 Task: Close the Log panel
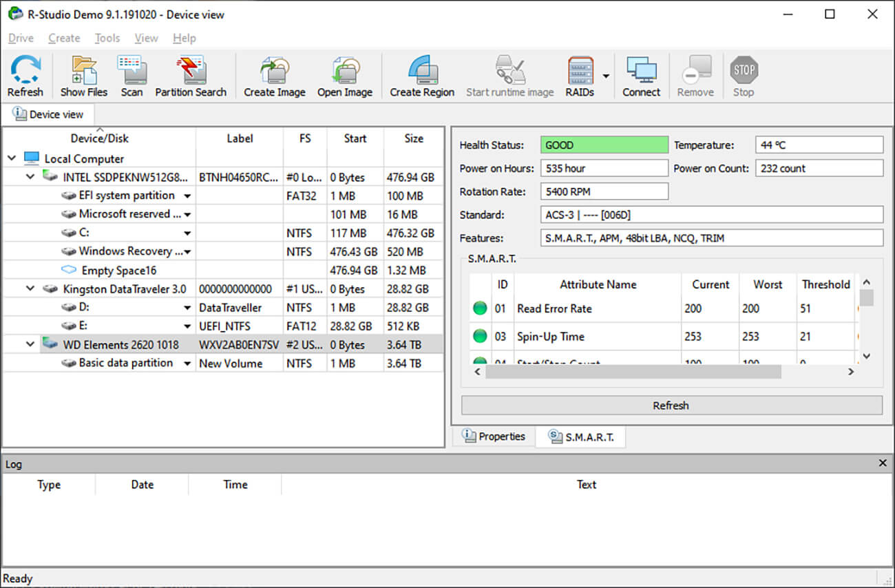pos(883,463)
